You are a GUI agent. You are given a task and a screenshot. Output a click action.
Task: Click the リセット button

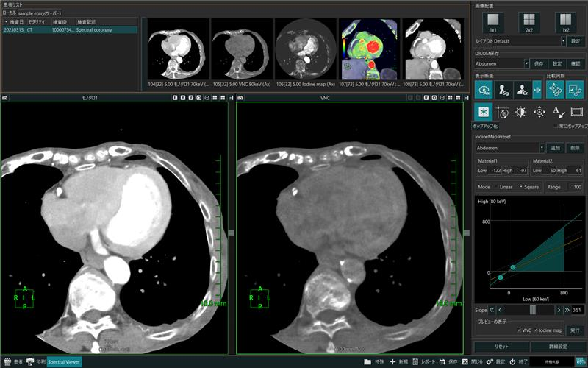[501, 346]
